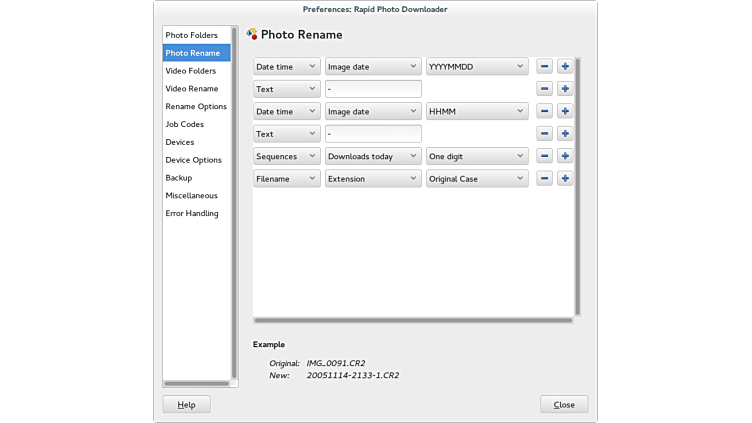Add a row after the YYYYMMDD row
The width and height of the screenshot is (752, 423).
(x=565, y=67)
